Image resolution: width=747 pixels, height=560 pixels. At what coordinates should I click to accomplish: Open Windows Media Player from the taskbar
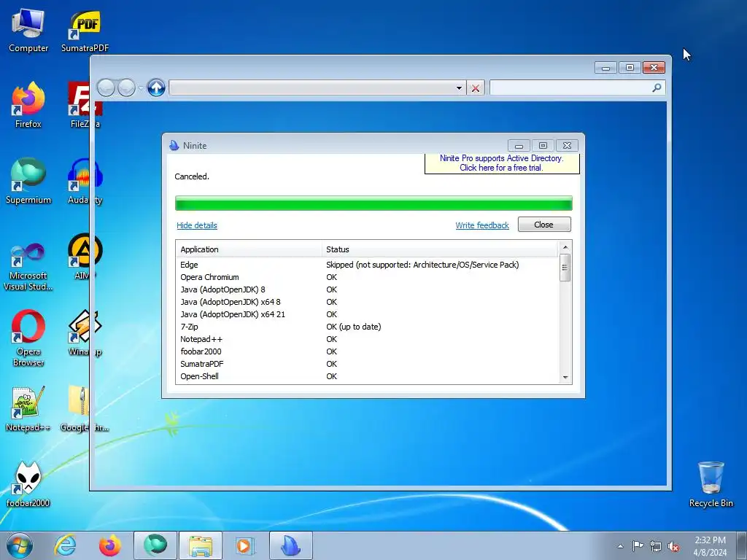coord(246,545)
